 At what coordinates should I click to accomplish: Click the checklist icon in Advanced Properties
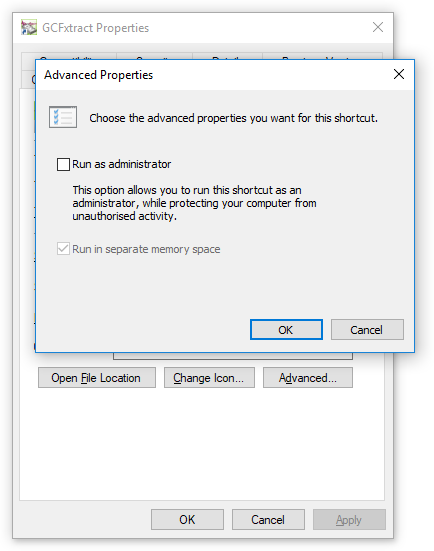click(63, 117)
